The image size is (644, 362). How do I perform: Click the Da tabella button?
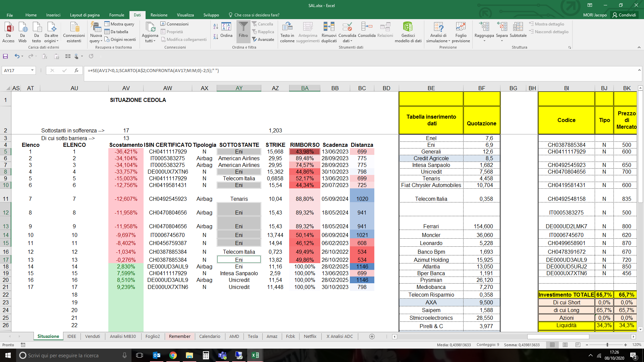(116, 32)
